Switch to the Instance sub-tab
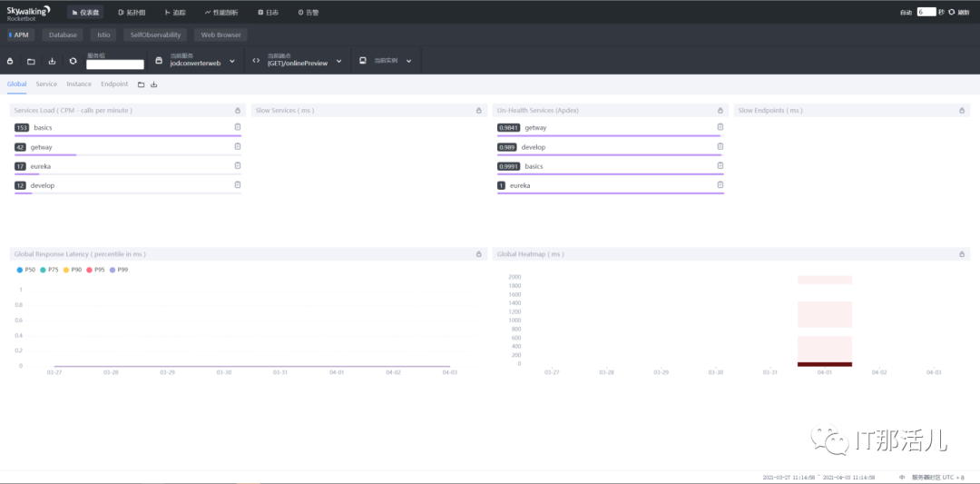This screenshot has height=484, width=980. 79,84
